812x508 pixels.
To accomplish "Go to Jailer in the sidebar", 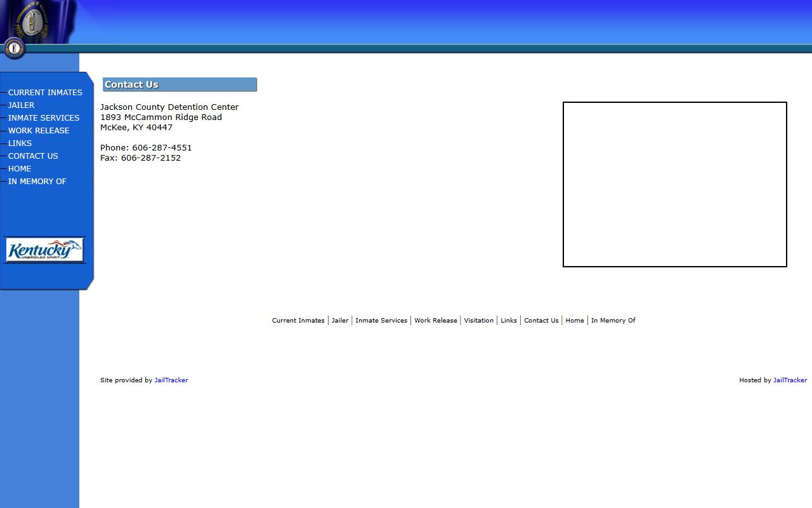I will pyautogui.click(x=21, y=105).
